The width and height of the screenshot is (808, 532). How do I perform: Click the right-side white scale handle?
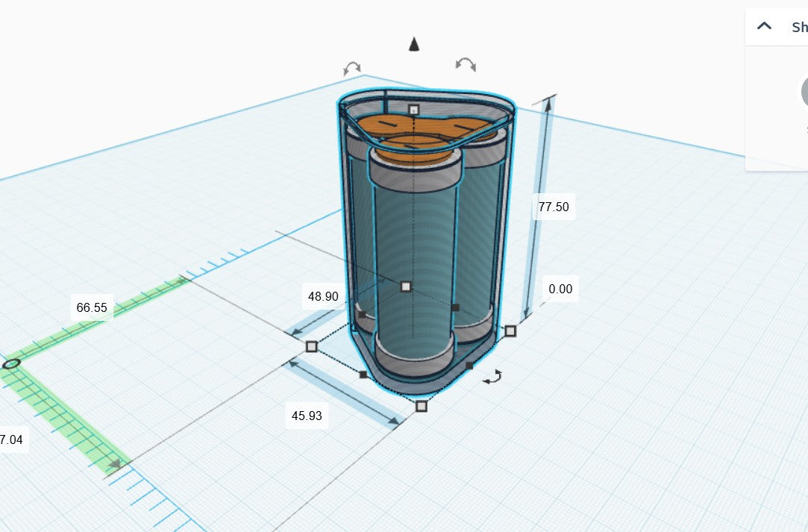coord(513,331)
